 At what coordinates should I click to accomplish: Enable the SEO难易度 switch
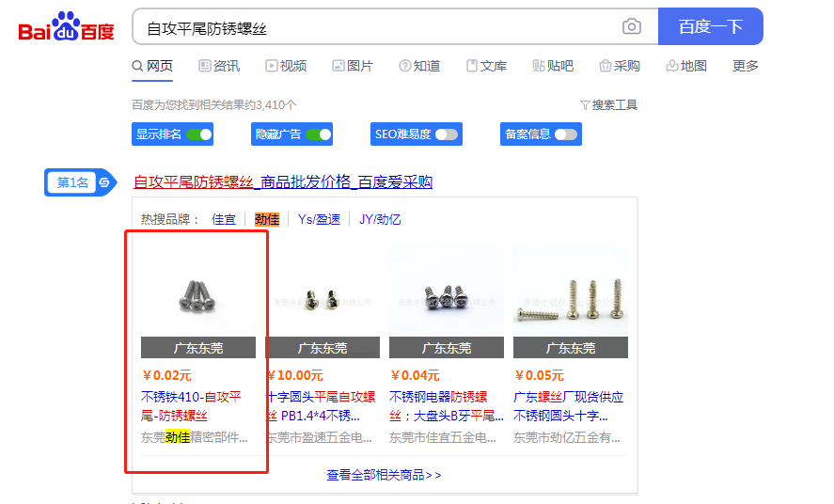(447, 134)
